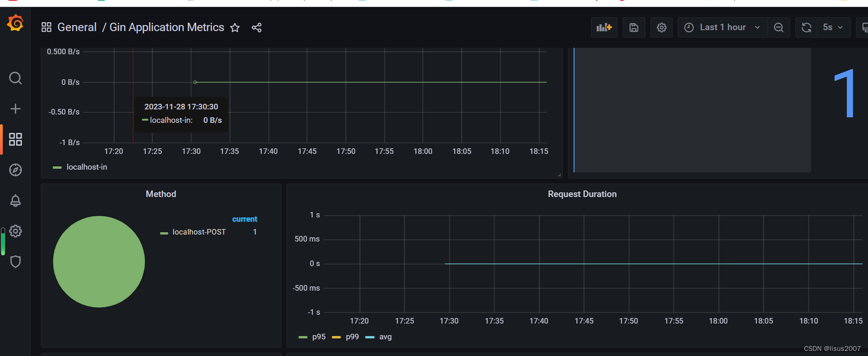The height and width of the screenshot is (356, 868).
Task: Open dashboard settings gear in toolbar
Action: click(x=662, y=27)
